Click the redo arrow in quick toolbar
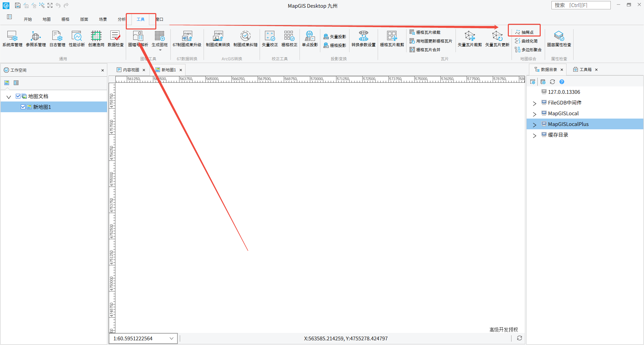Screen dimensions: 644x345 tap(66, 5)
